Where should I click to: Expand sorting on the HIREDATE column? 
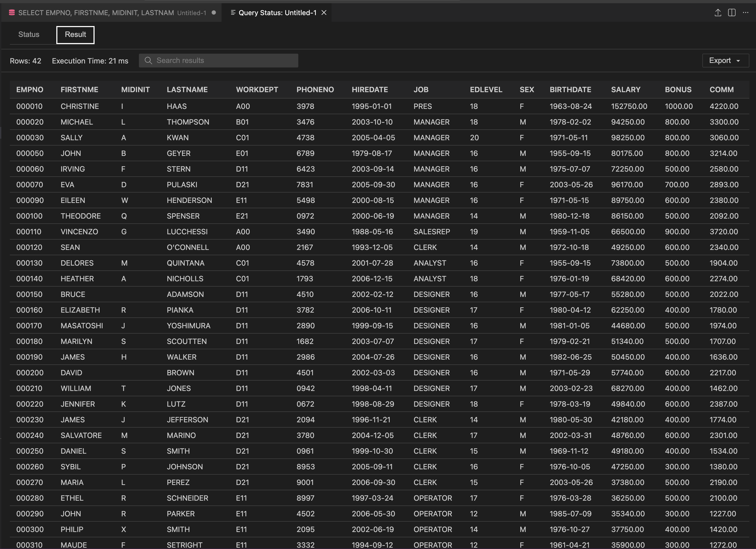[x=370, y=89]
